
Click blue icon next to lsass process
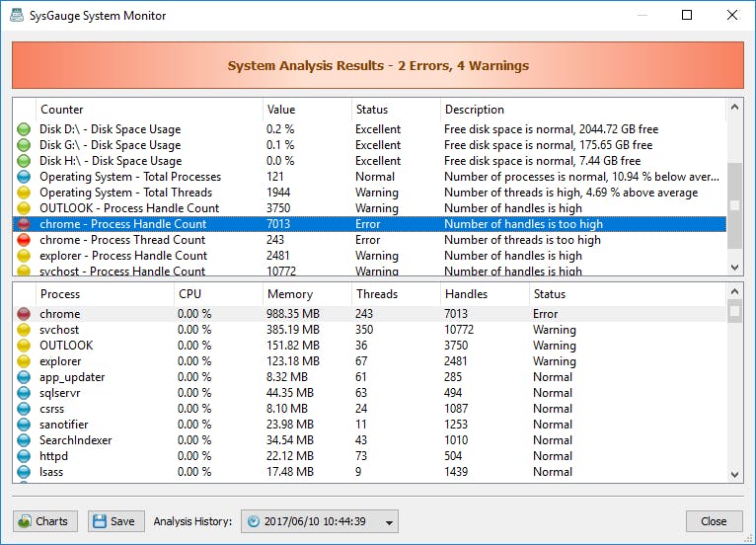coord(24,472)
